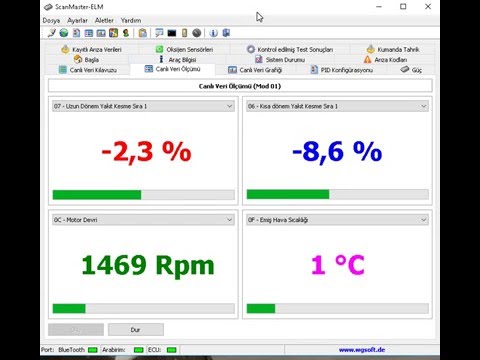This screenshot has height=360, width=480.
Task: Minimize the ScanMaster-ELM window
Action: [379, 6]
